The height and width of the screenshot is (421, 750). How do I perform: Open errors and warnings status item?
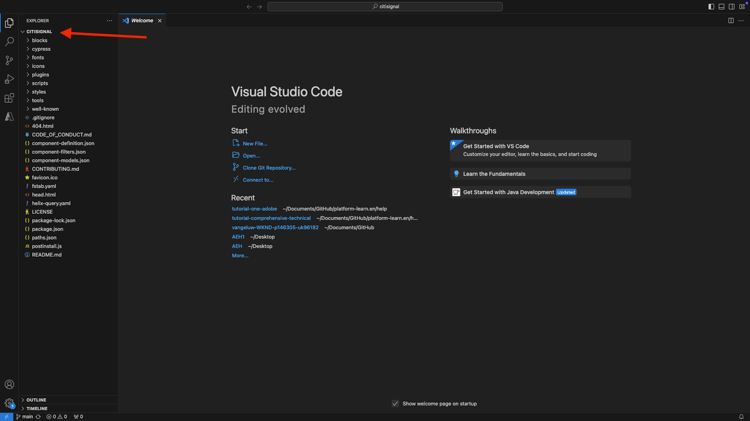click(56, 417)
